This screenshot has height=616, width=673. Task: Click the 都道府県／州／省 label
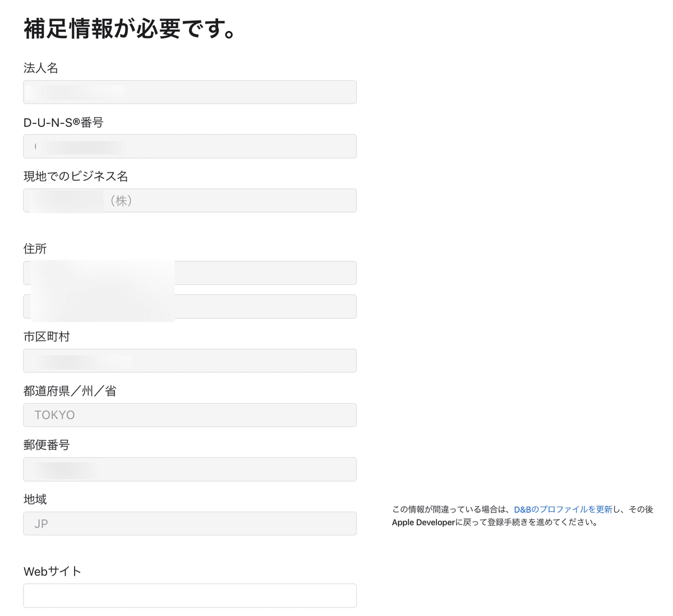(x=70, y=391)
